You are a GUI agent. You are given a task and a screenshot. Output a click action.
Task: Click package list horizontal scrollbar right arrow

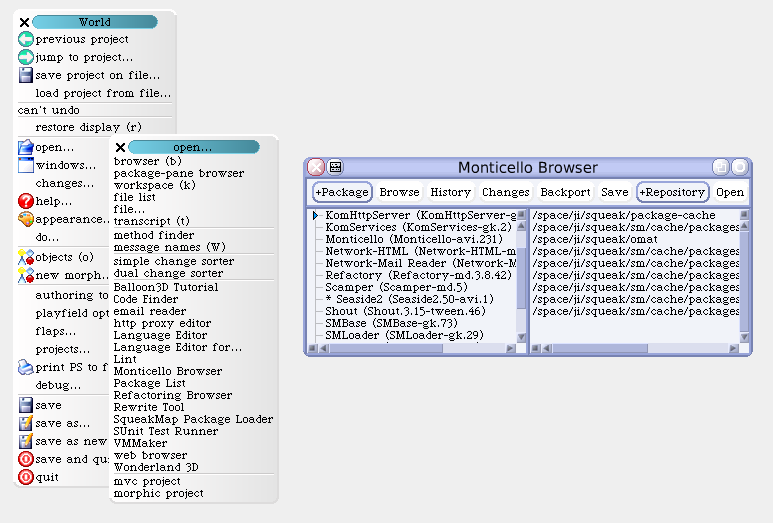click(x=510, y=349)
